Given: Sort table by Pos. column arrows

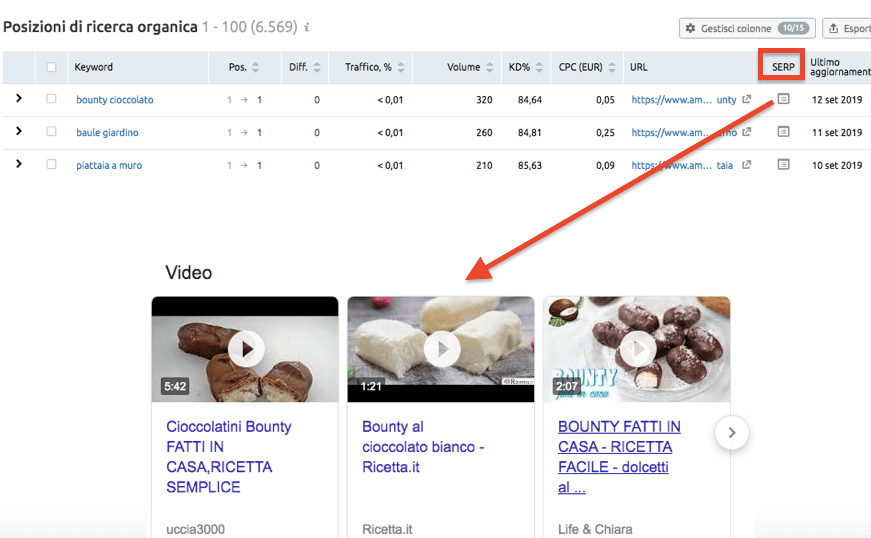Looking at the screenshot, I should (256, 67).
